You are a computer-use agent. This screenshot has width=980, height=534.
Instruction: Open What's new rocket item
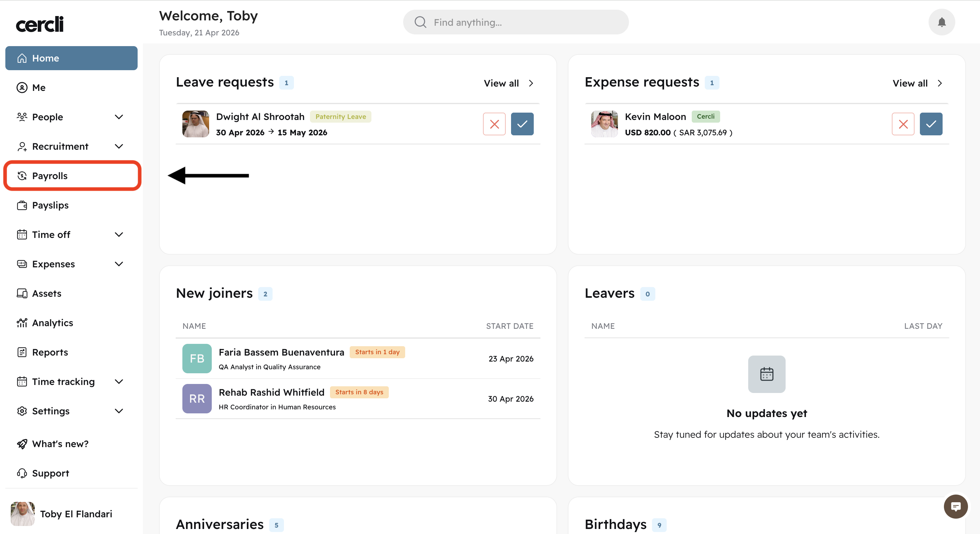click(x=60, y=444)
